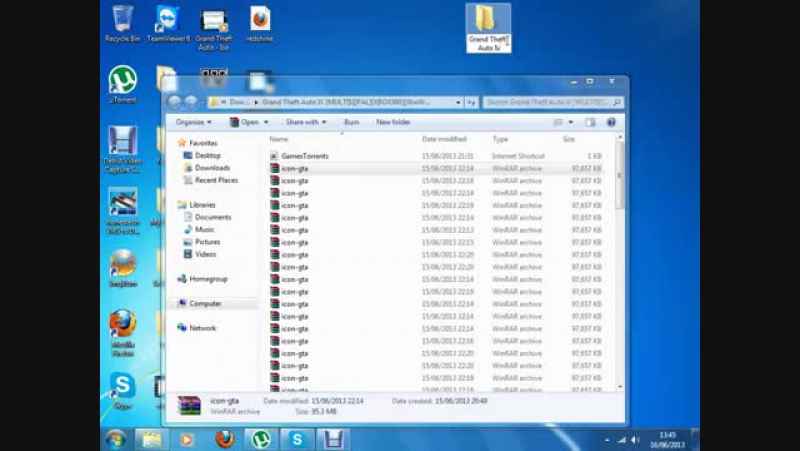Expand the address bar history dropdown
The width and height of the screenshot is (800, 451).
[458, 103]
